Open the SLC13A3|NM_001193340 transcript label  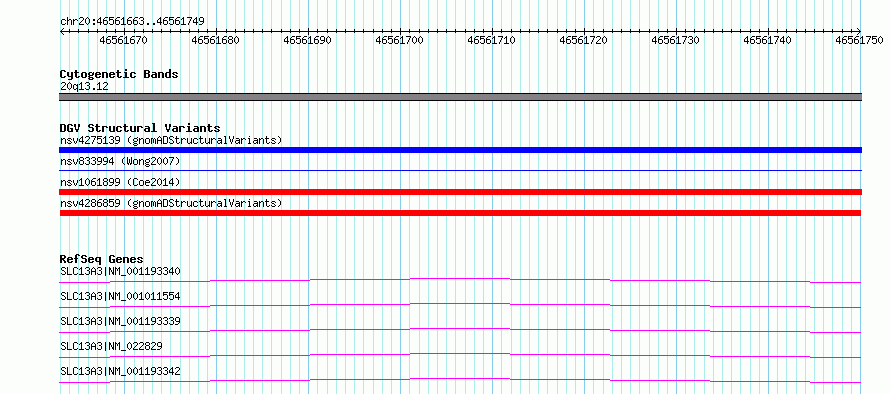[120, 271]
